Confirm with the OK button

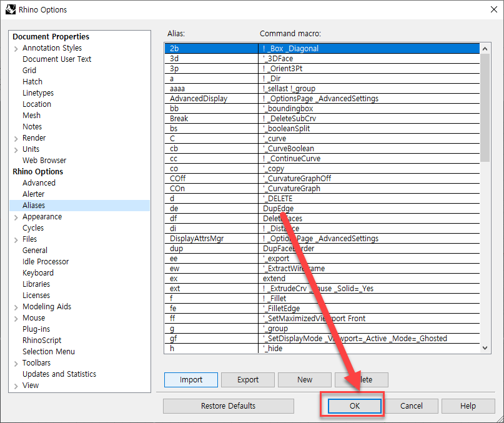coord(355,406)
